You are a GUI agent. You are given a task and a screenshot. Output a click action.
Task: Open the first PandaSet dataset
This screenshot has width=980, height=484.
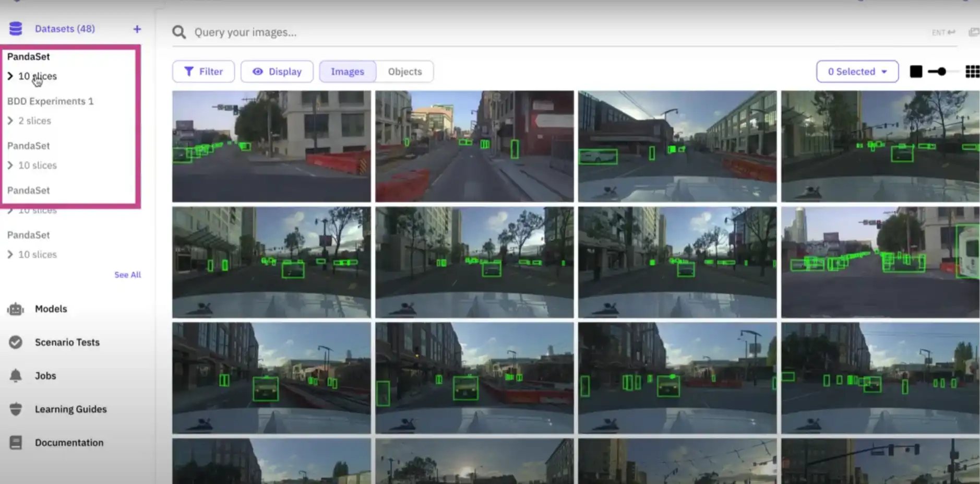point(29,56)
